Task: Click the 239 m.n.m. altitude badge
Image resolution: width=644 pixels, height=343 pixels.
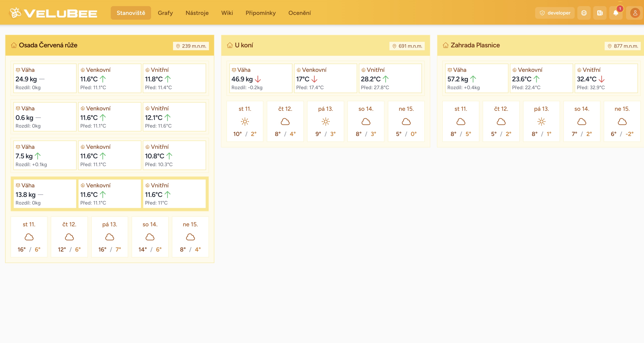Action: click(x=191, y=46)
